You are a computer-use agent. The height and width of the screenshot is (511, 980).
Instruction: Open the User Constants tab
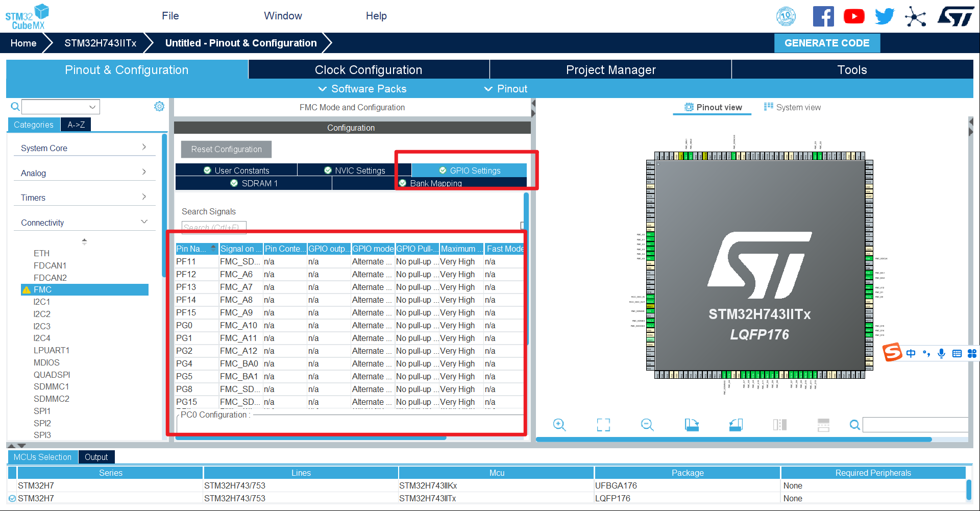[236, 170]
